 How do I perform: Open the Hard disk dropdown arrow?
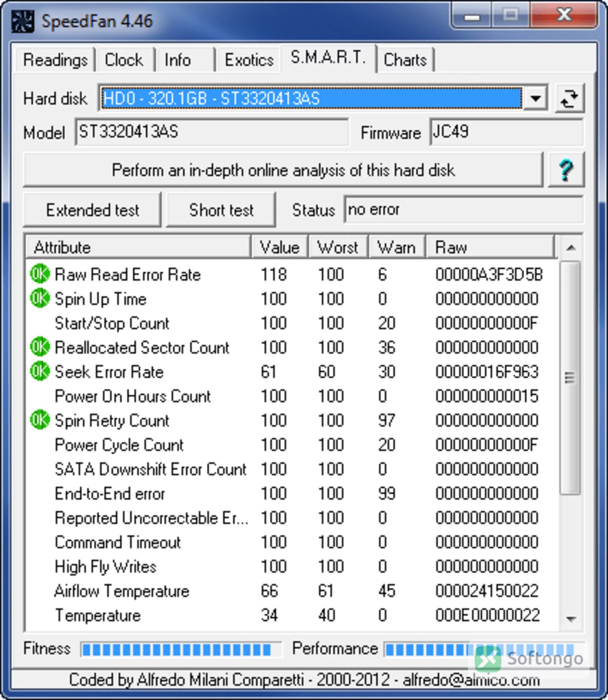coord(535,99)
